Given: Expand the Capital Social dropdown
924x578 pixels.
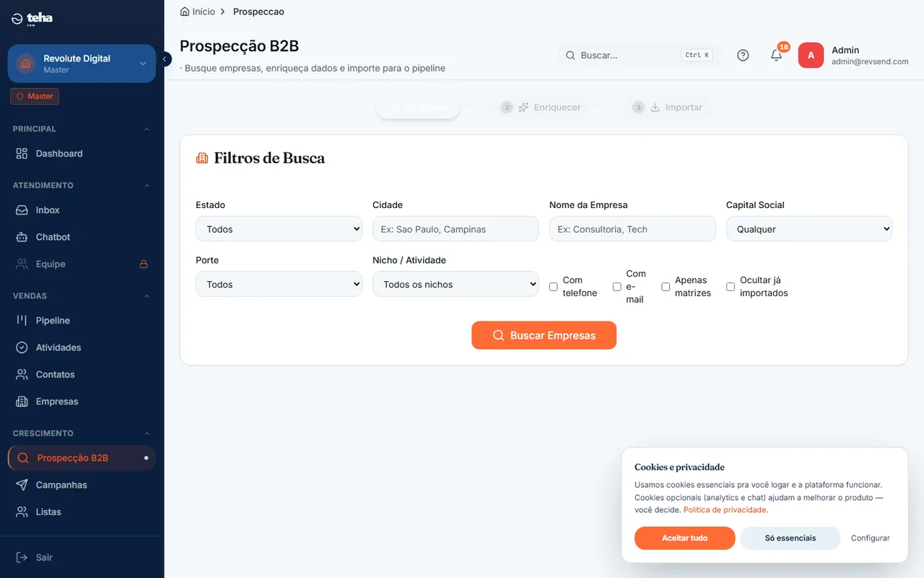Looking at the screenshot, I should [809, 229].
